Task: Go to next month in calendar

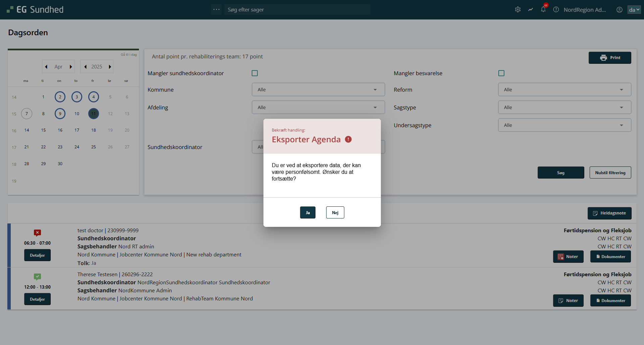Action: [71, 67]
